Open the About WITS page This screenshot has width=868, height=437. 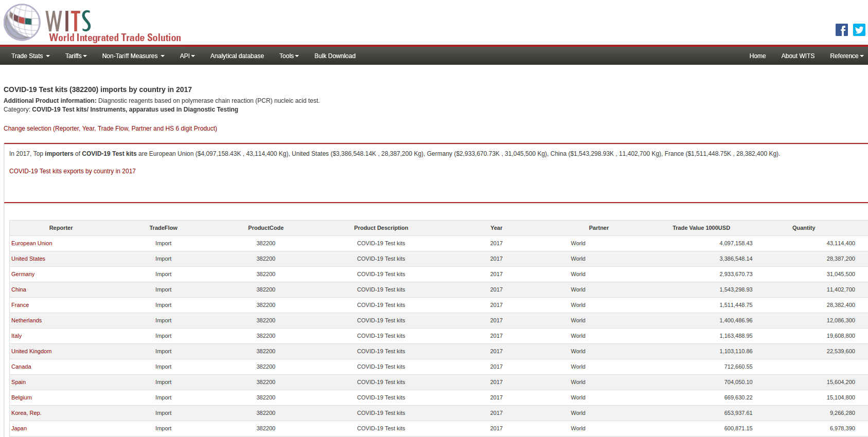click(x=798, y=56)
